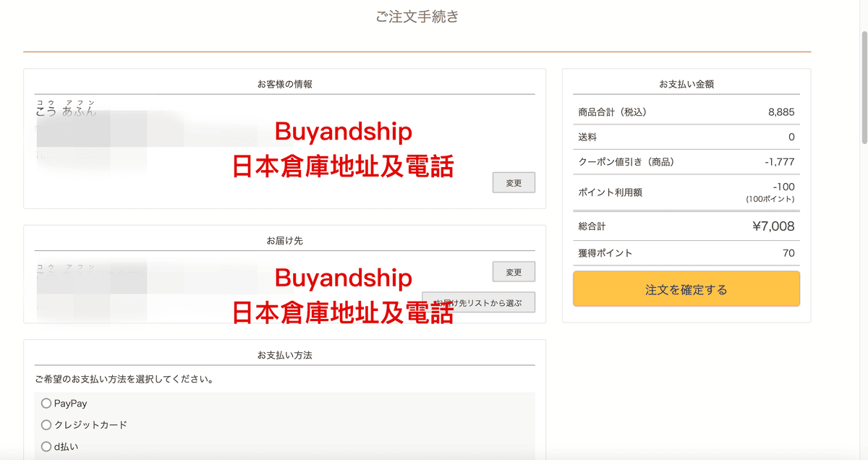Click the 総合計 label
This screenshot has width=868, height=460.
592,226
